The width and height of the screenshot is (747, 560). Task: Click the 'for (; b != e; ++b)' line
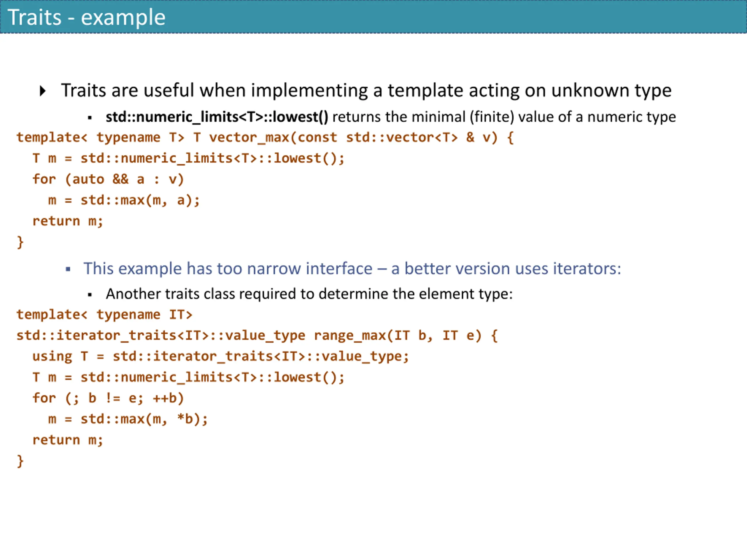(108, 398)
